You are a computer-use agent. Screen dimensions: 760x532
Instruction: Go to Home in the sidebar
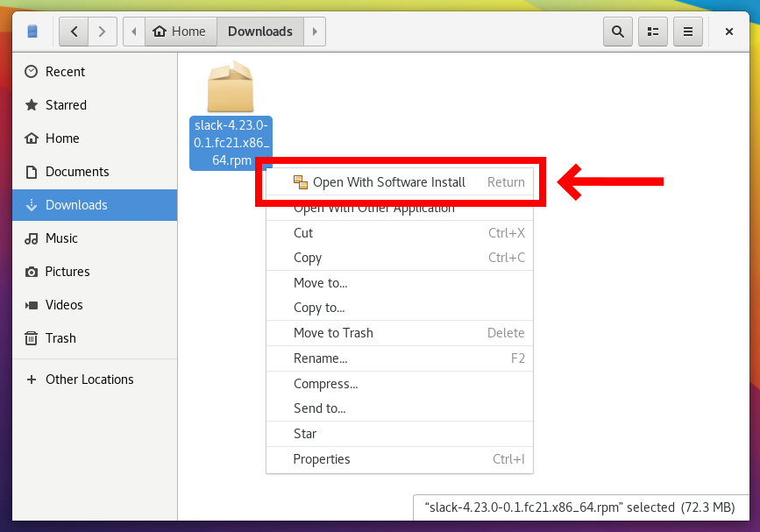tap(95, 138)
